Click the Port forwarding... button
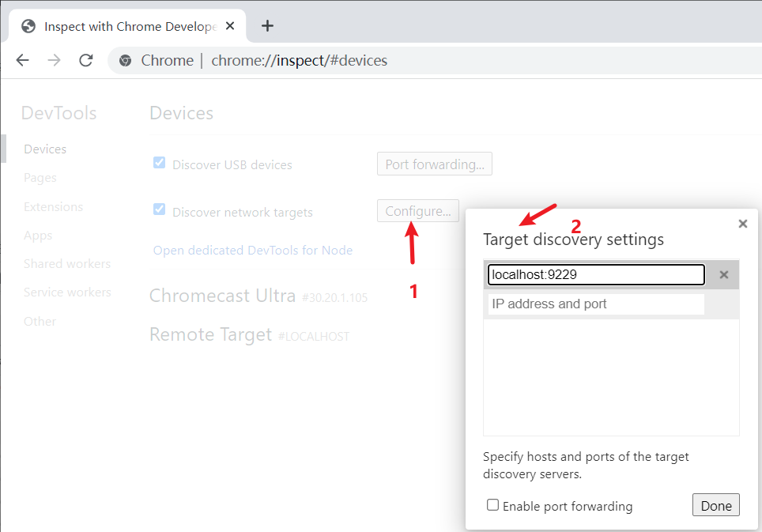The image size is (762, 532). [x=435, y=164]
